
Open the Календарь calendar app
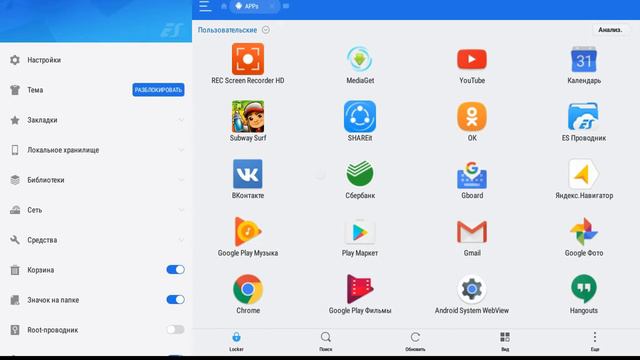(584, 60)
